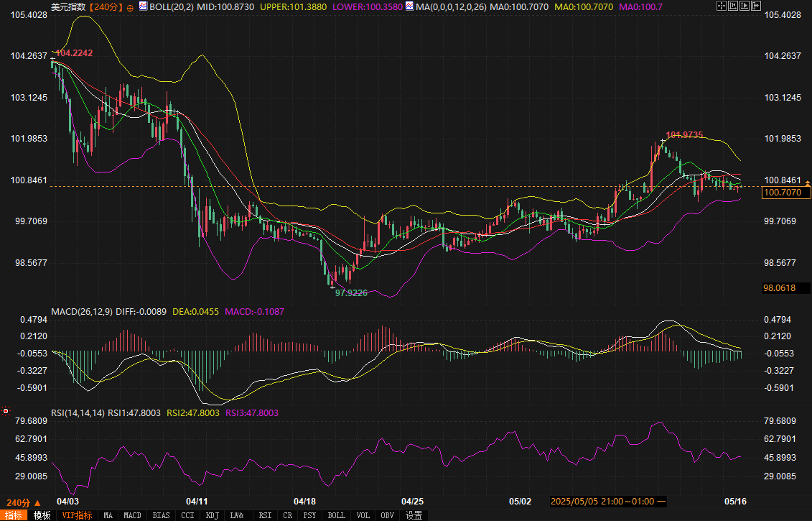Click the MACD:-0.1087 value

pyautogui.click(x=254, y=312)
